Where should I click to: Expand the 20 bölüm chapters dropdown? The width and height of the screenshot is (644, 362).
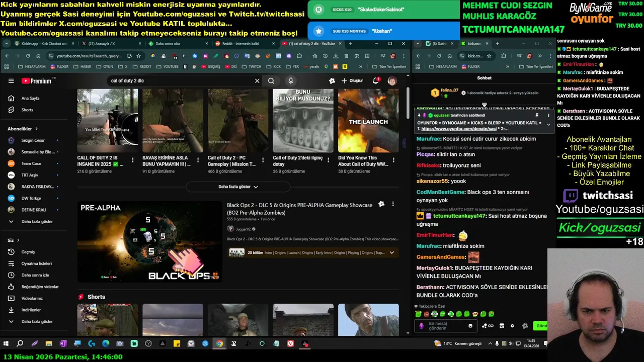pos(392,252)
